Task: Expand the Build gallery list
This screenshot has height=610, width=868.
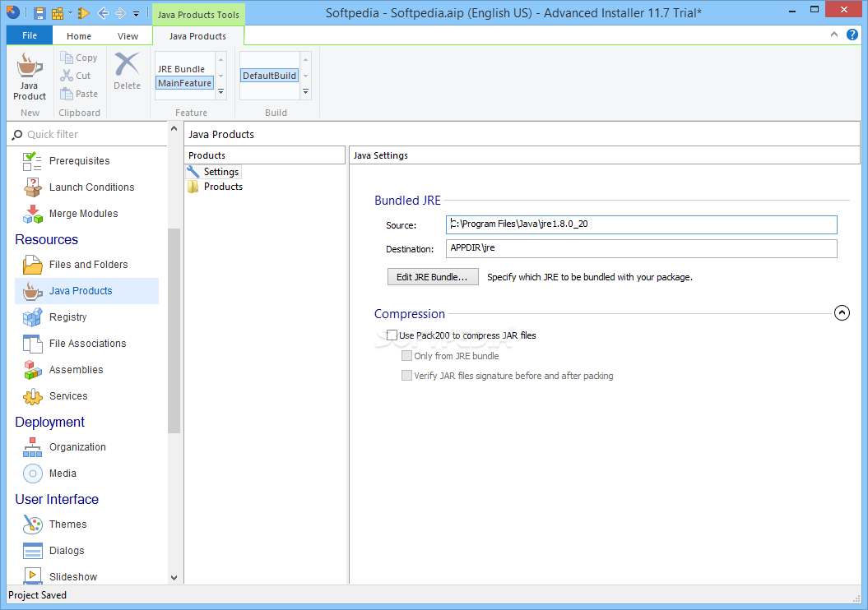Action: coord(305,92)
